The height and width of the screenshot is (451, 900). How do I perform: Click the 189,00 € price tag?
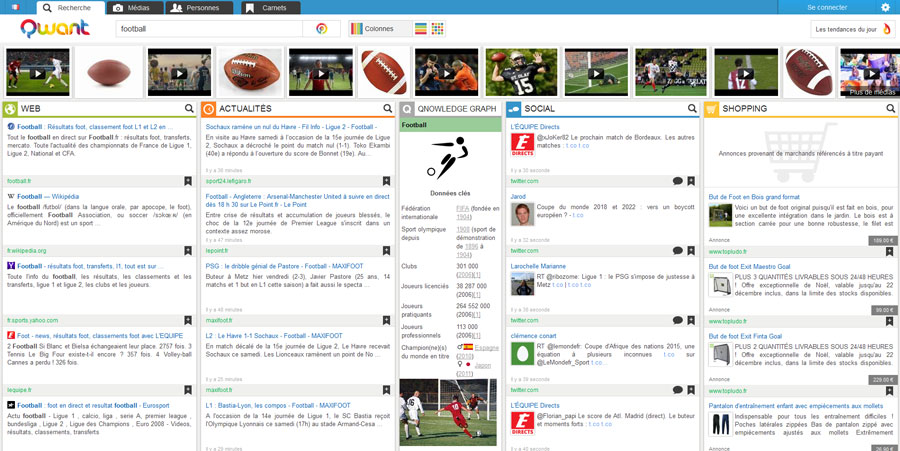882,240
